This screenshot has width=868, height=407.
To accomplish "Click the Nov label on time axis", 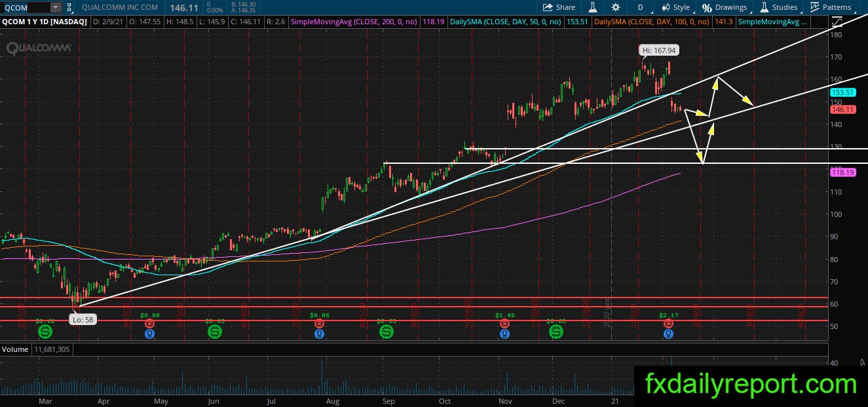I will click(504, 400).
